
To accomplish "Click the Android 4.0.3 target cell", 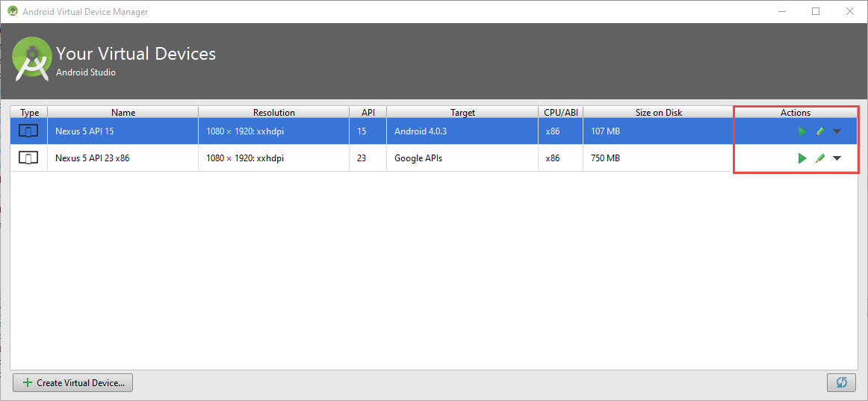I will pyautogui.click(x=462, y=131).
